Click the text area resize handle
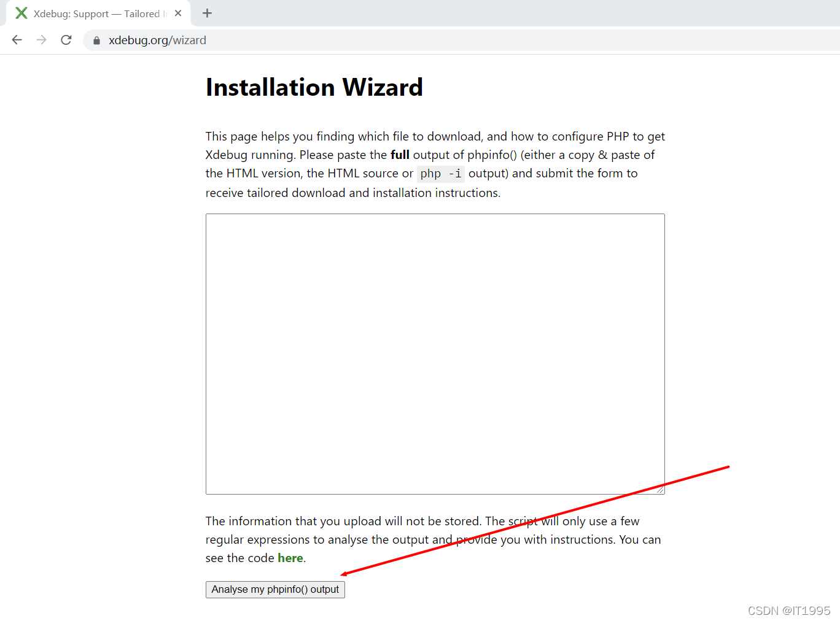Screen dimensions: 840x621 click(x=660, y=489)
